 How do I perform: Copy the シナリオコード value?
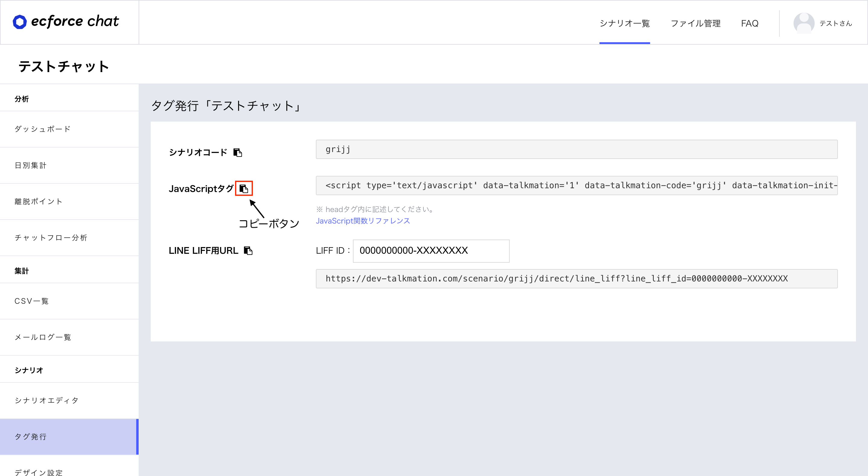[x=237, y=152]
